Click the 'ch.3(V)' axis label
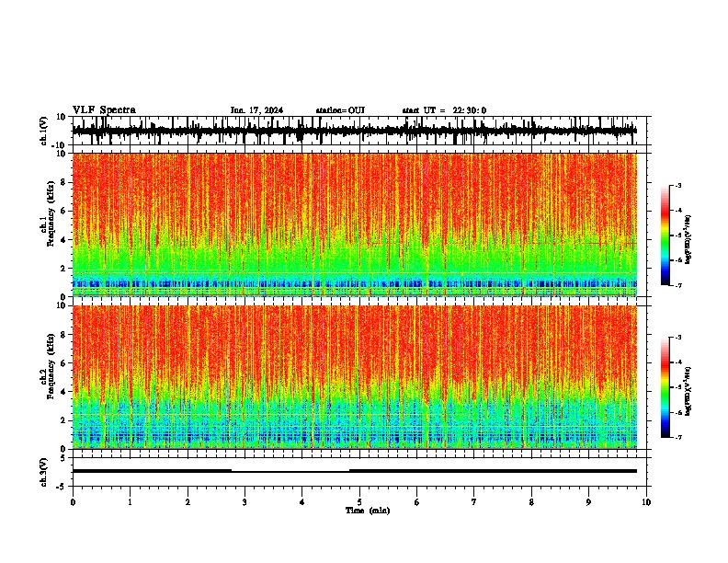This screenshot has height=563, width=728. tap(44, 472)
